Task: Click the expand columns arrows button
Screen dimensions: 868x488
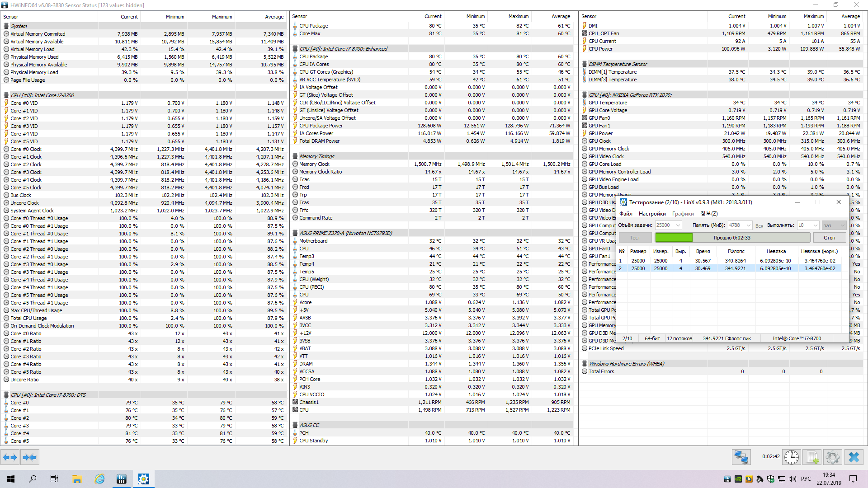Action: tap(10, 457)
